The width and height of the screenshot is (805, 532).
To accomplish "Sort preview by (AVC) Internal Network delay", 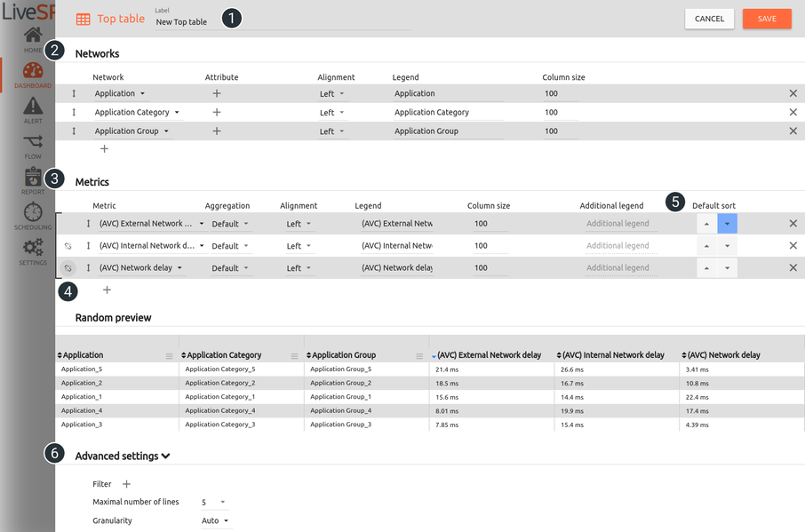I will (x=610, y=355).
